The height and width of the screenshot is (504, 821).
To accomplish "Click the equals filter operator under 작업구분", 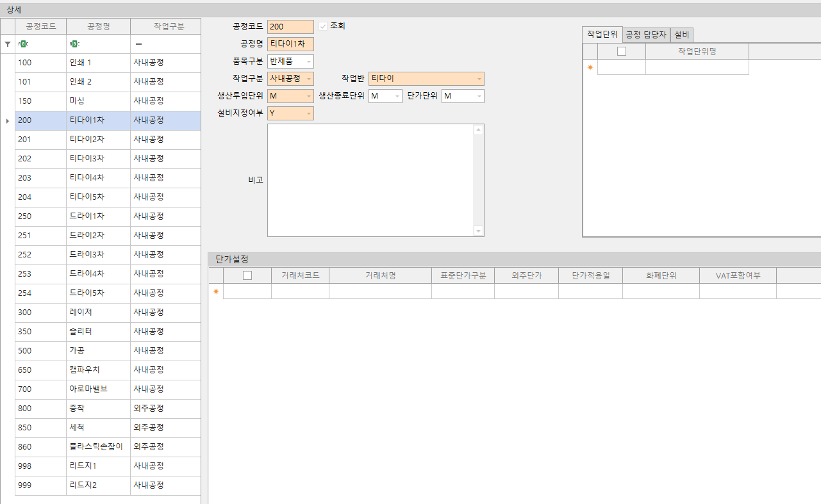I will 138,44.
